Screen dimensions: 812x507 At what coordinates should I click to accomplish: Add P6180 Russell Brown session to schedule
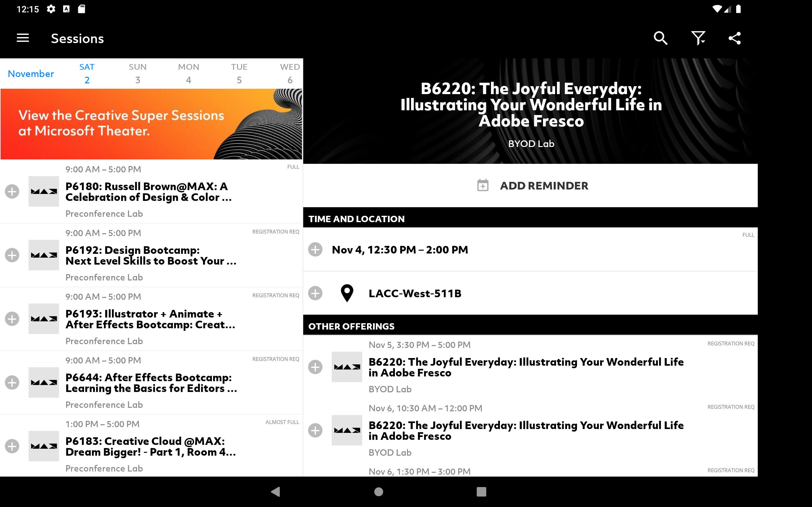pos(12,191)
